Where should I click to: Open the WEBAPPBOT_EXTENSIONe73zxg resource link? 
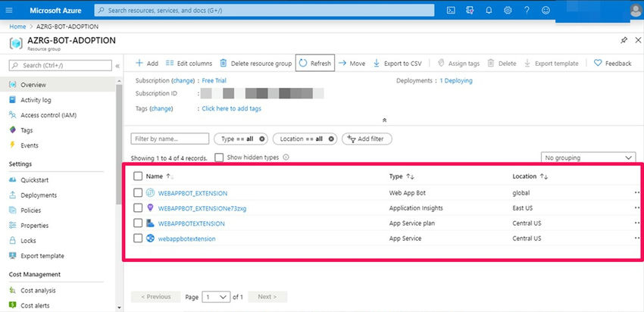(202, 208)
